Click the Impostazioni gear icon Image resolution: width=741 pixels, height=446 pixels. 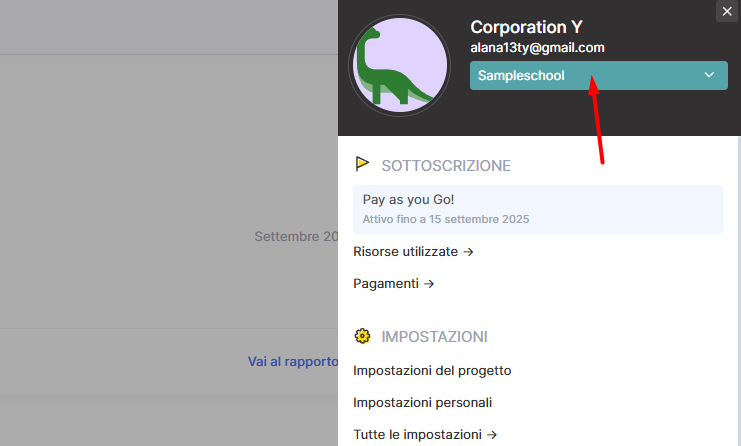click(362, 336)
